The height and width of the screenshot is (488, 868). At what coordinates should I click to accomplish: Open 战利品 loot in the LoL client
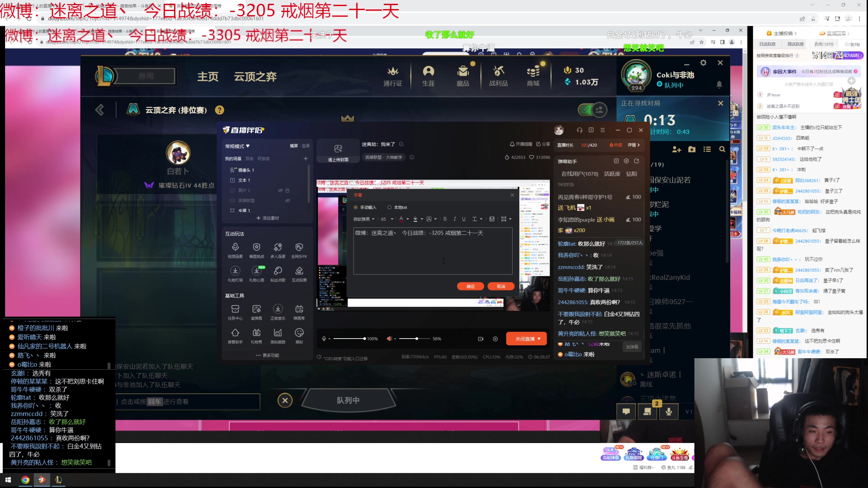pos(498,75)
